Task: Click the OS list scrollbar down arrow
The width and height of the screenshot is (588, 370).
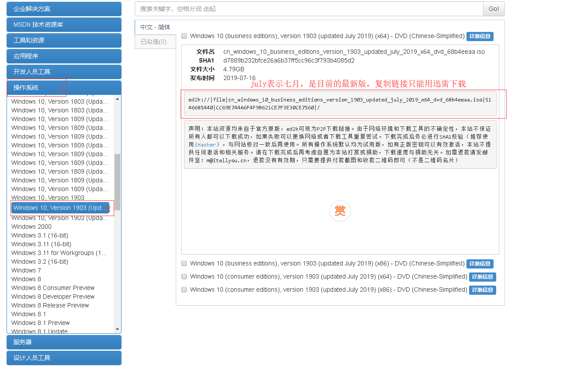Action: point(117,329)
